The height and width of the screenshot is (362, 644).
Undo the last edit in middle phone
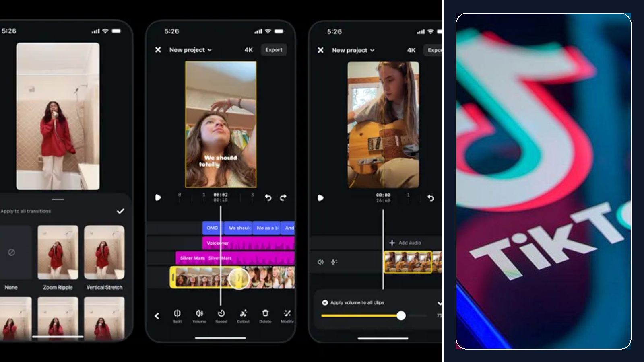(268, 197)
